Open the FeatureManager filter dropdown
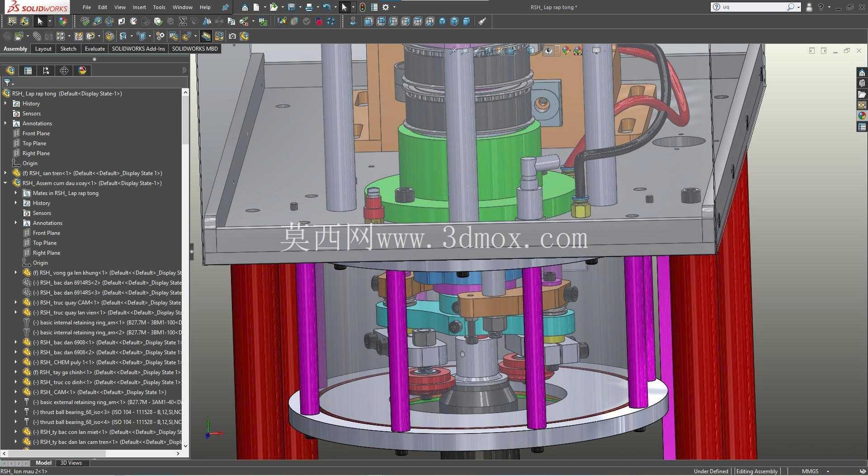868x476 pixels. (x=9, y=83)
